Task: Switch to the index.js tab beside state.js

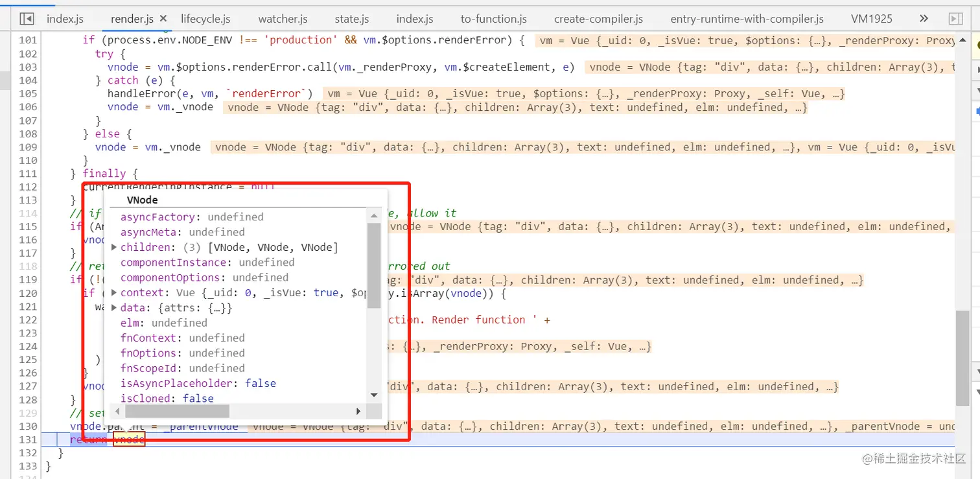Action: 415,19
